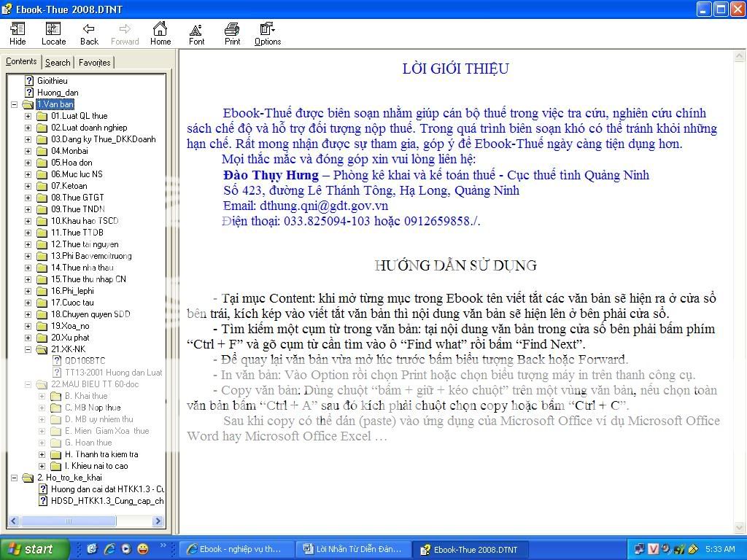The image size is (747, 560).
Task: Switch to the Favorites tab
Action: click(x=94, y=63)
